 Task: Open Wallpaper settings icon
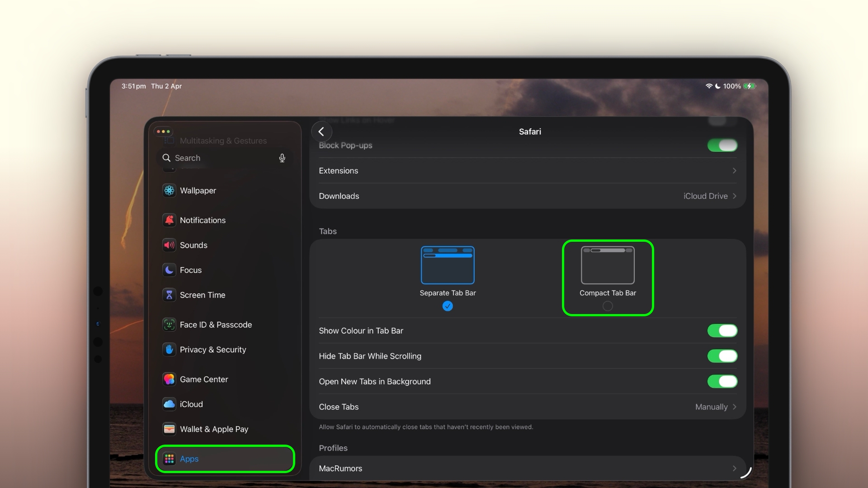pyautogui.click(x=169, y=191)
